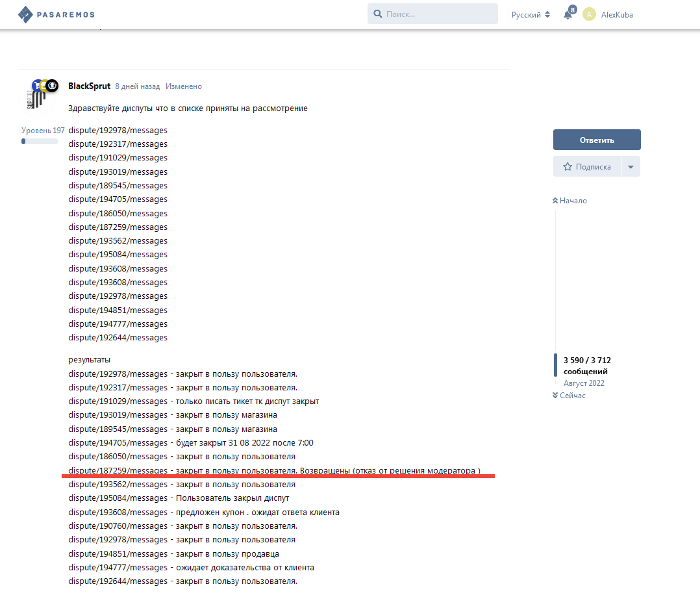This screenshot has width=700, height=595.
Task: Focus the Поиск search field
Action: click(x=432, y=14)
